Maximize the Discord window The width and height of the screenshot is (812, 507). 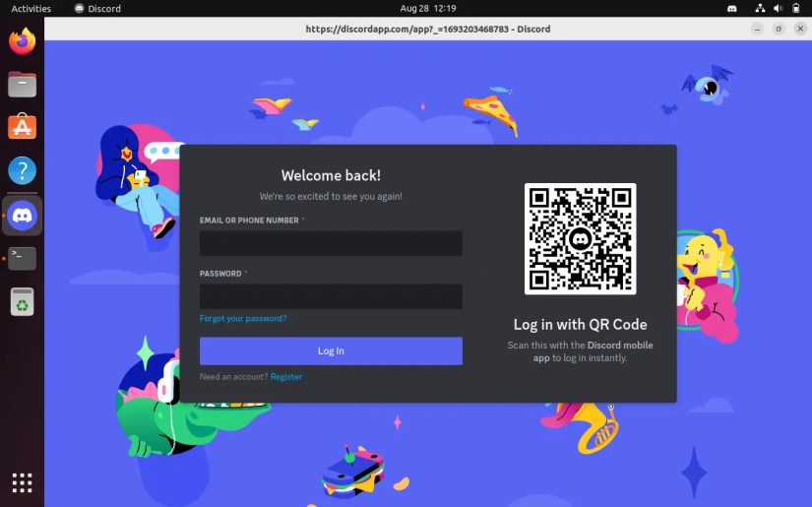pos(779,29)
